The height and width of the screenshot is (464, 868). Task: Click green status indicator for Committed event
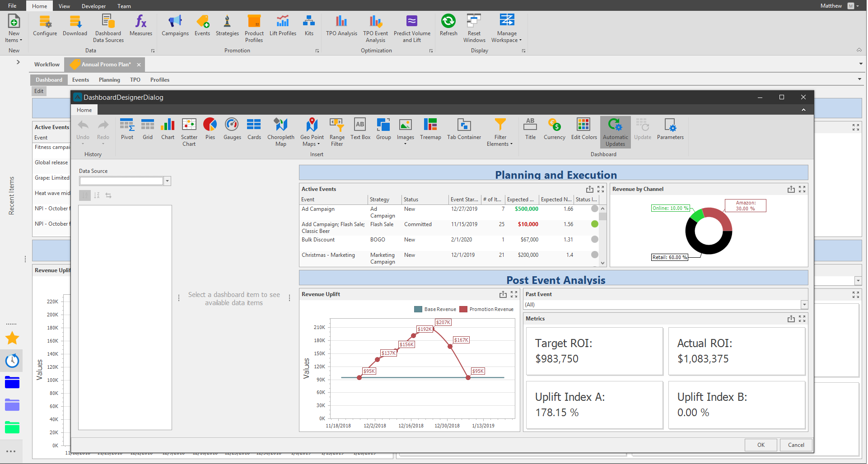595,224
